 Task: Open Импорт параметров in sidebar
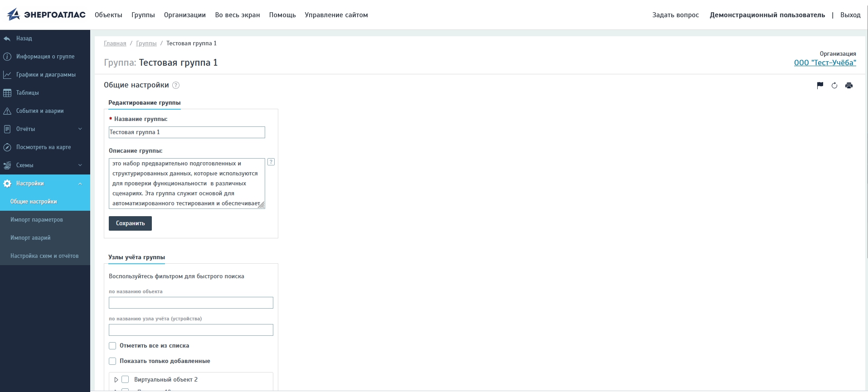pos(45,220)
